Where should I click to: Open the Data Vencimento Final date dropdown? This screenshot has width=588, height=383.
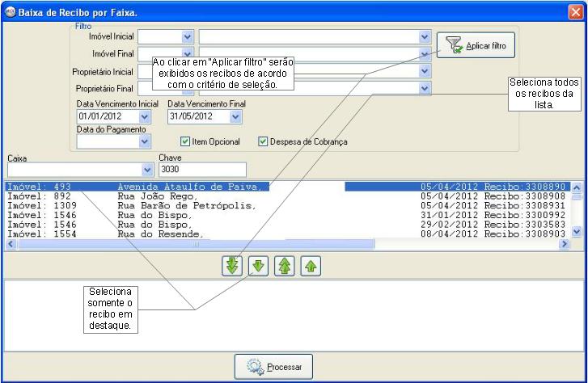click(x=235, y=116)
